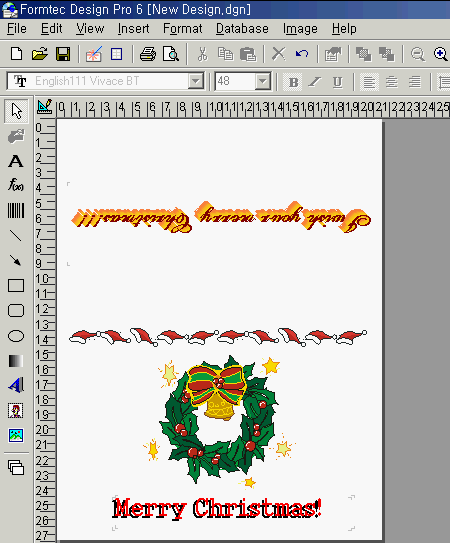Open the File menu
Viewport: 450px width, 543px height.
point(17,29)
